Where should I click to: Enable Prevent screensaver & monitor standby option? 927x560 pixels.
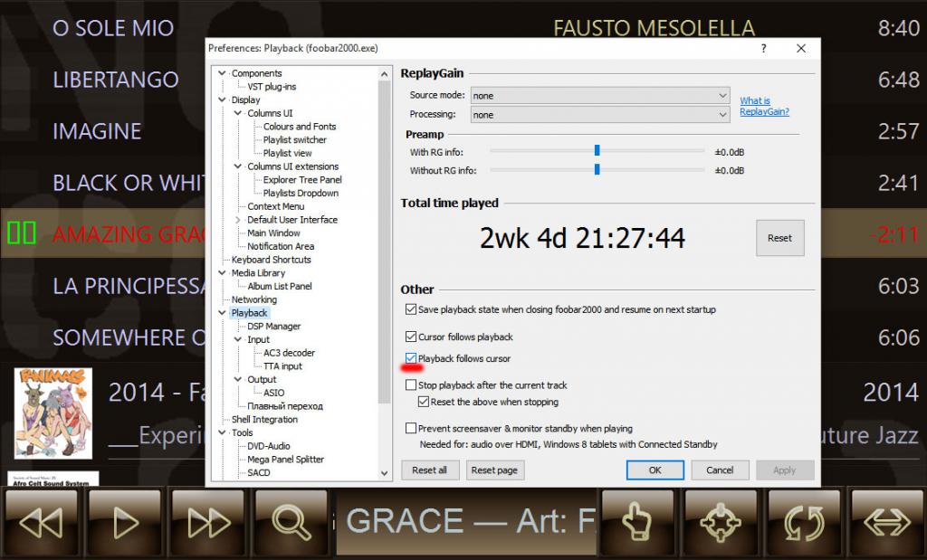[x=412, y=429]
